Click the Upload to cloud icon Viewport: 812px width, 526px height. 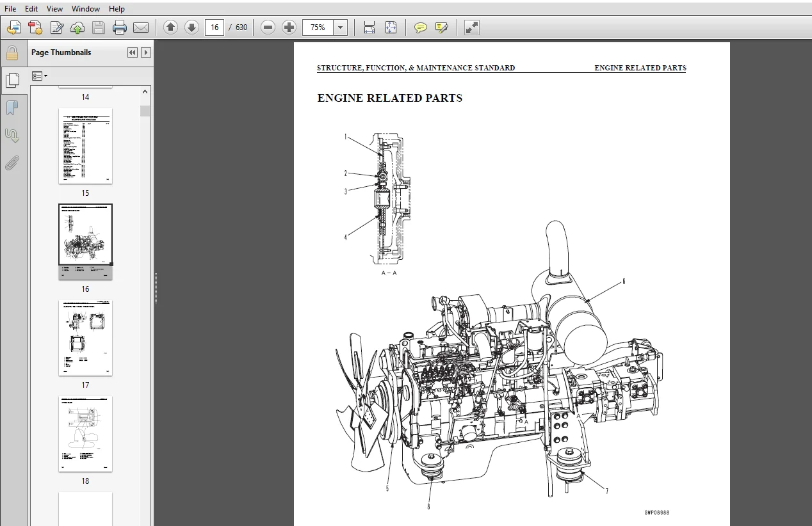[x=77, y=28]
